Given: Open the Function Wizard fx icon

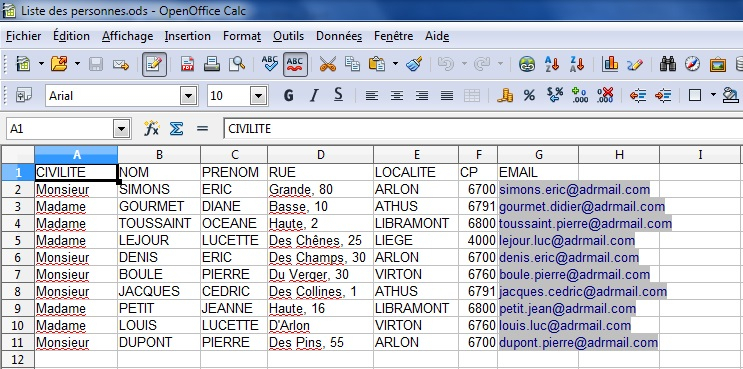Looking at the screenshot, I should (x=152, y=128).
